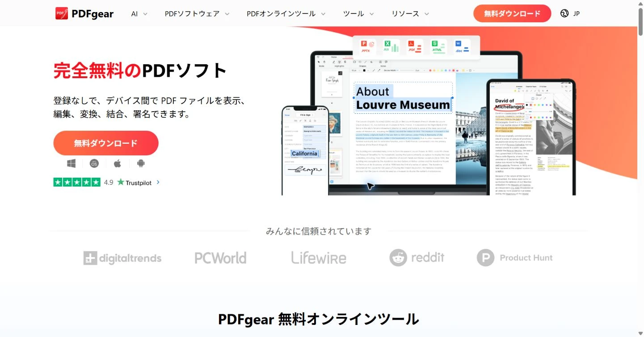Click the California text on phone mockup

tap(304, 154)
